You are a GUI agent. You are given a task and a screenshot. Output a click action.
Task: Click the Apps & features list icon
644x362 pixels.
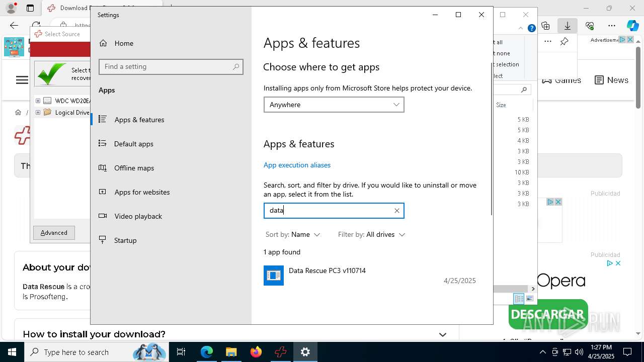(103, 119)
